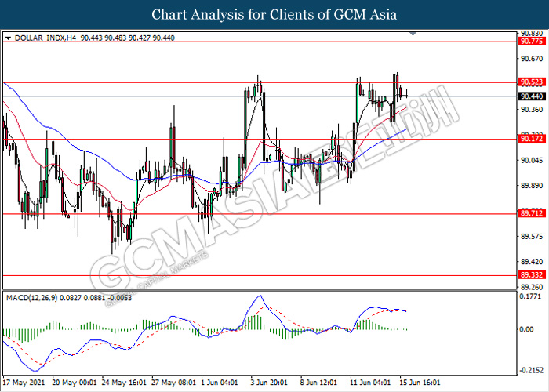Click the current price label 90.440

point(532,96)
